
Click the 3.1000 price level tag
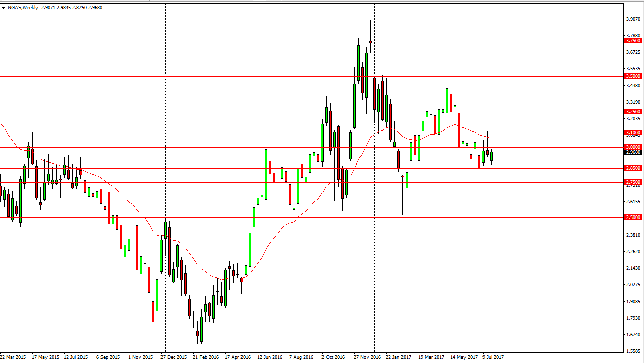click(632, 133)
